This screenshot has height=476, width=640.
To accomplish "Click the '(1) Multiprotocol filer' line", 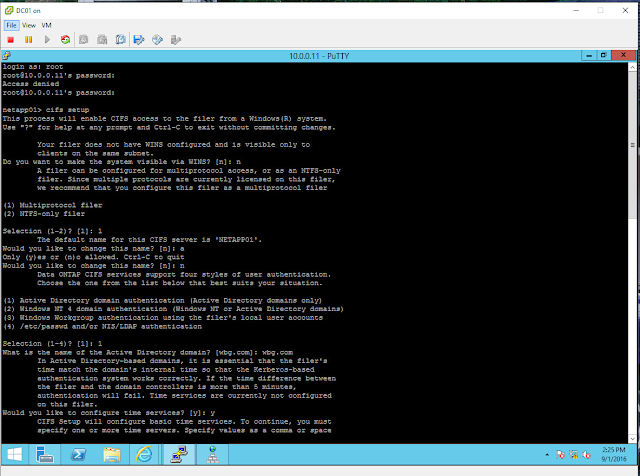I will [x=52, y=205].
